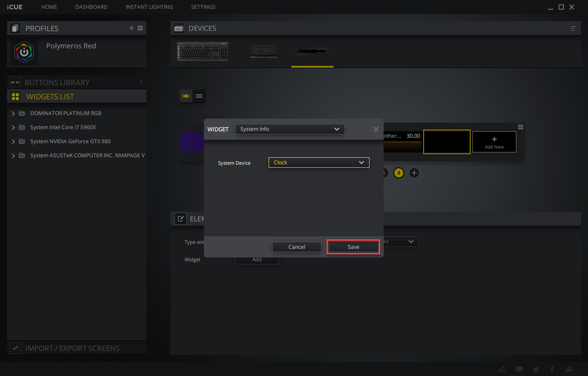This screenshot has height=376, width=588.
Task: Open the Type and size dropdown behind the dialog
Action: point(401,242)
